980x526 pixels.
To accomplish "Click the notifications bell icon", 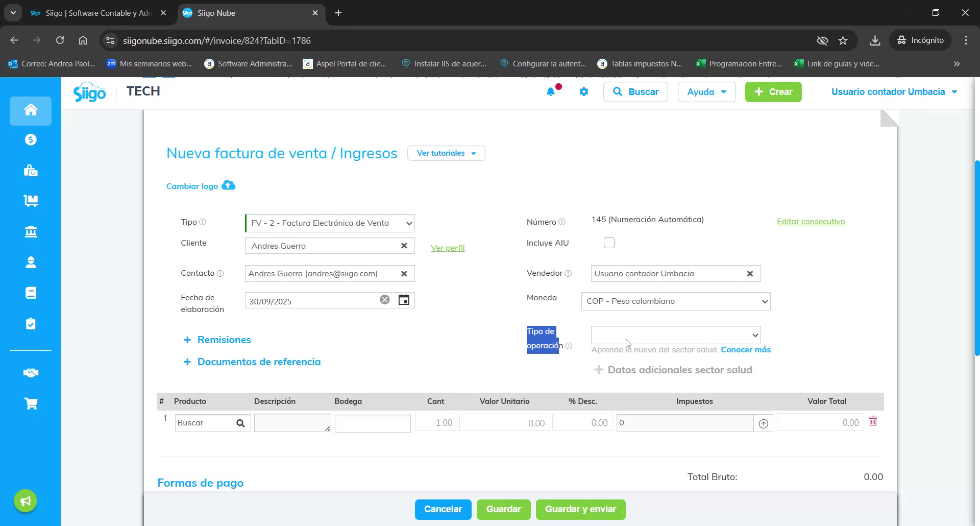I will [550, 92].
